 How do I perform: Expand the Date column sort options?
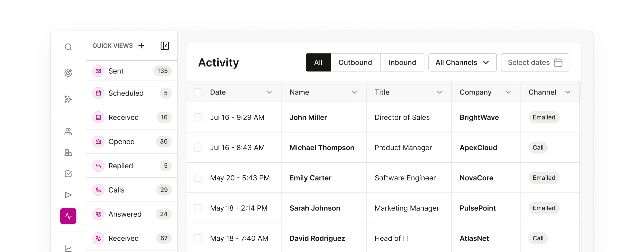click(270, 92)
